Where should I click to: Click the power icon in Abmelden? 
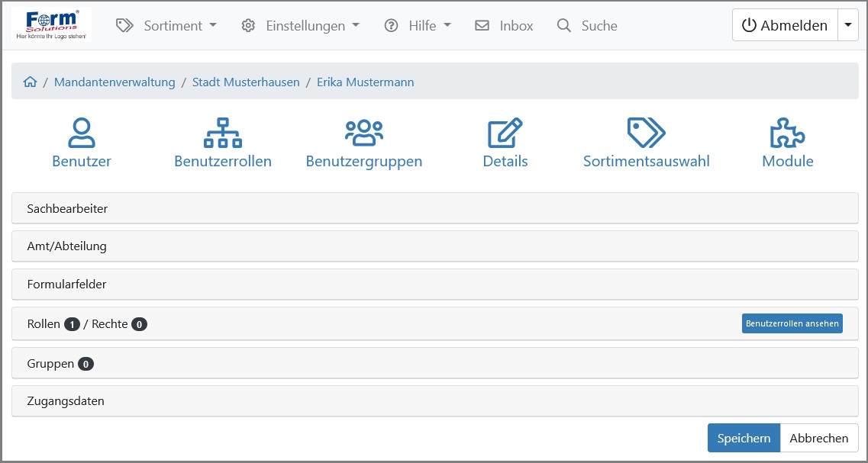[748, 25]
